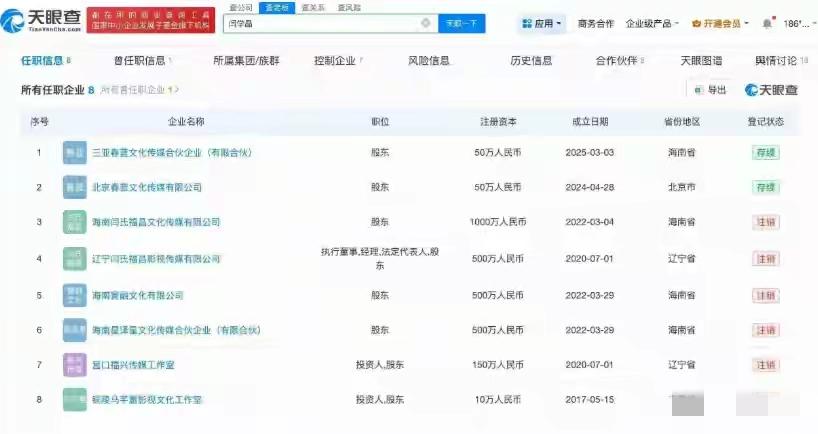The height and width of the screenshot is (434, 818).
Task: Select the 查公司 search tab
Action: pos(241,8)
